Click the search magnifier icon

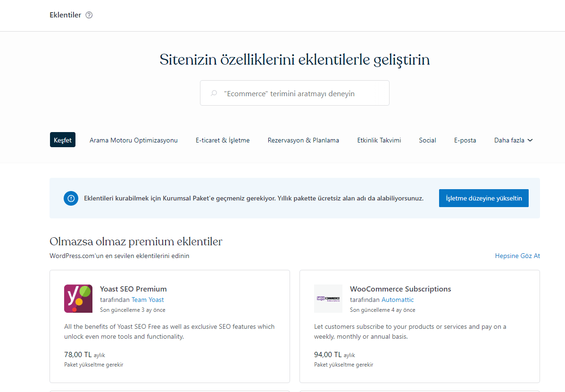(214, 93)
